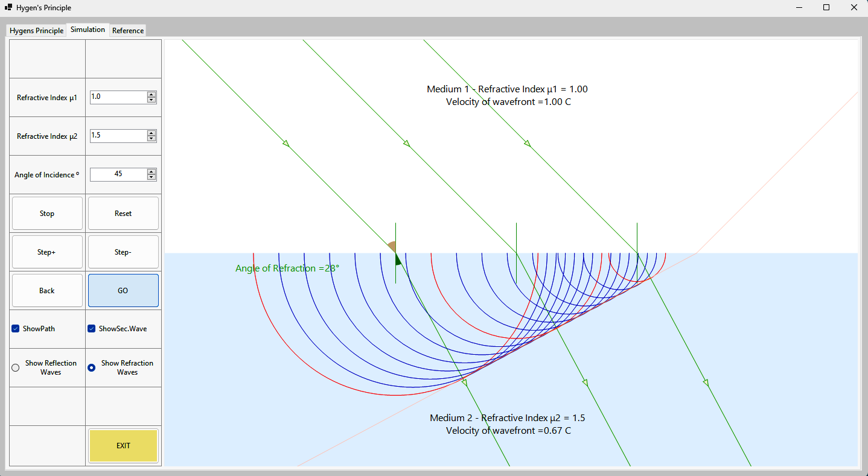The height and width of the screenshot is (476, 868).
Task: Select Show Reflection Waves radio button
Action: pos(16,367)
